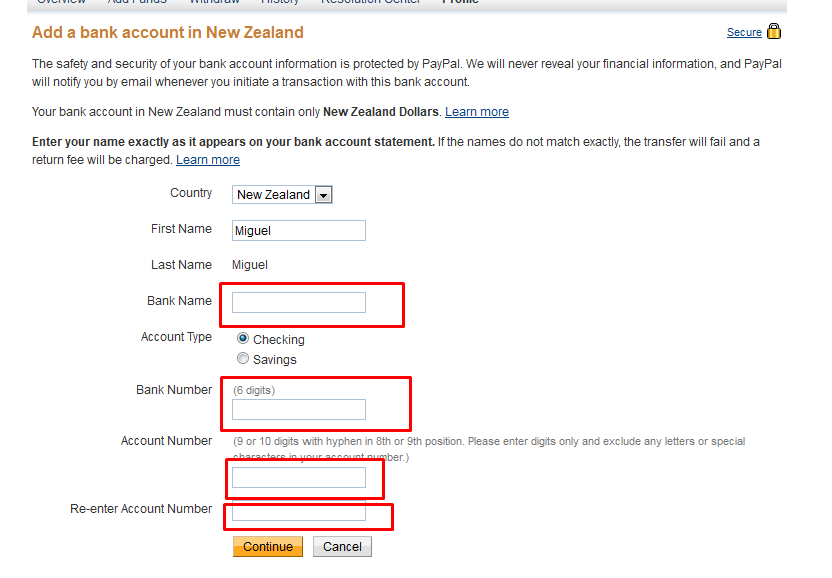The image size is (832, 578).
Task: Open Learn more about return fee
Action: tap(208, 160)
